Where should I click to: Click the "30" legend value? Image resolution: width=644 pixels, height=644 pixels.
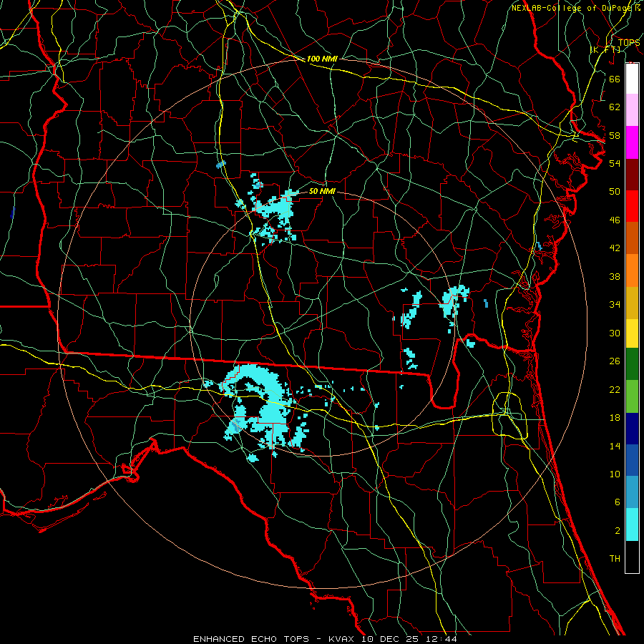pyautogui.click(x=615, y=333)
